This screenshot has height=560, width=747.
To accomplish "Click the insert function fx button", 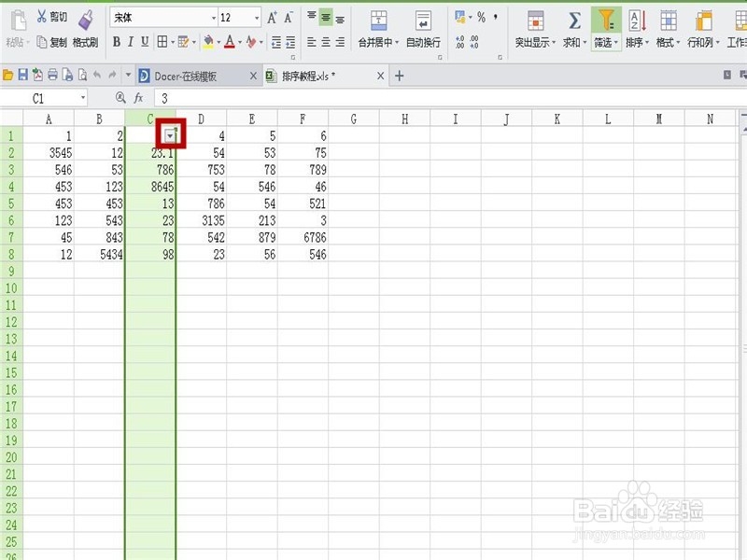I will coord(138,98).
